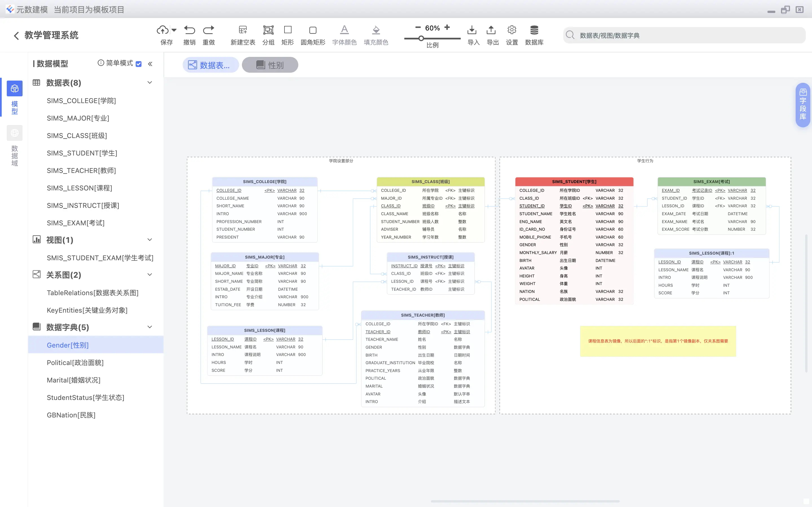Uncheck the 简单模式 checkbox
This screenshot has width=812, height=507.
pyautogui.click(x=139, y=64)
